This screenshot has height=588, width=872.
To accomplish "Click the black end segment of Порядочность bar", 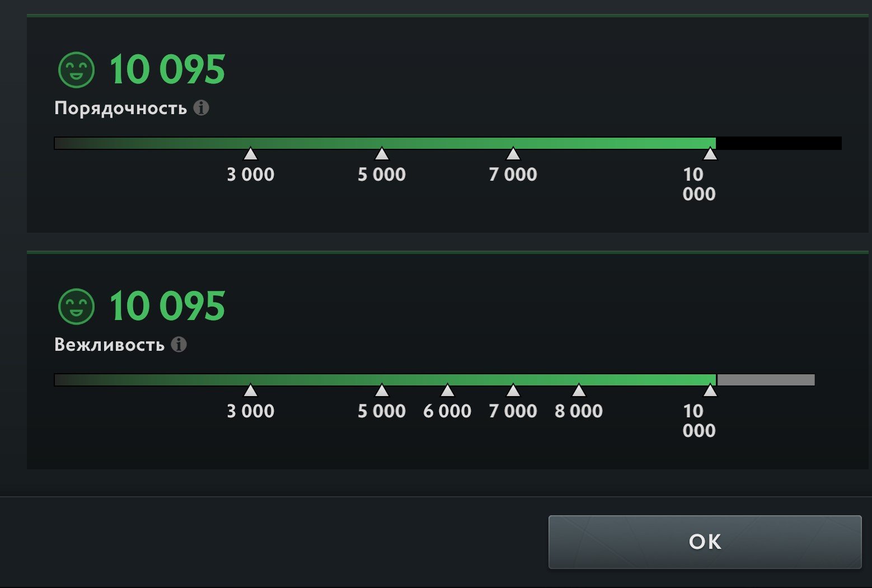I will [x=779, y=143].
